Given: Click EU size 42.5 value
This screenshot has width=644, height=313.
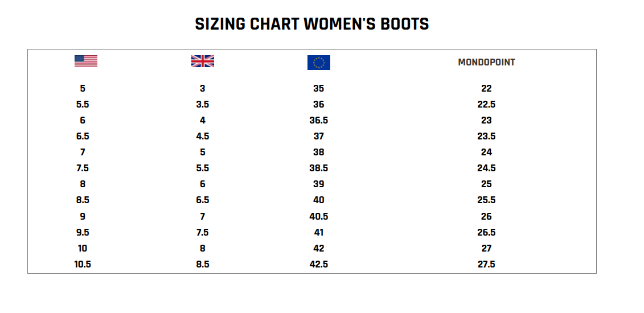Looking at the screenshot, I should pos(319,264).
